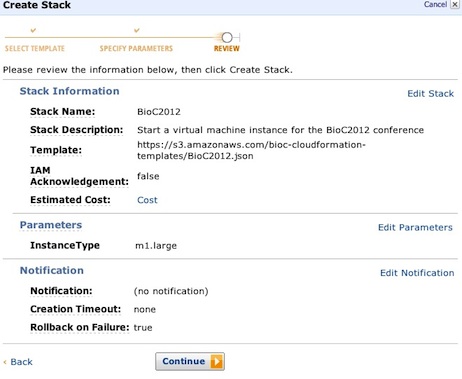This screenshot has height=379, width=462.
Task: Go to the Select Template wizard step
Action: 35,49
